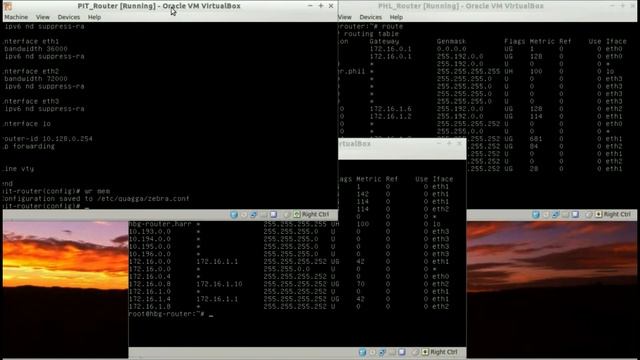Screen dimensions: 640x360
Task: Click metric 142 in middle window table
Action: [x=362, y=194]
